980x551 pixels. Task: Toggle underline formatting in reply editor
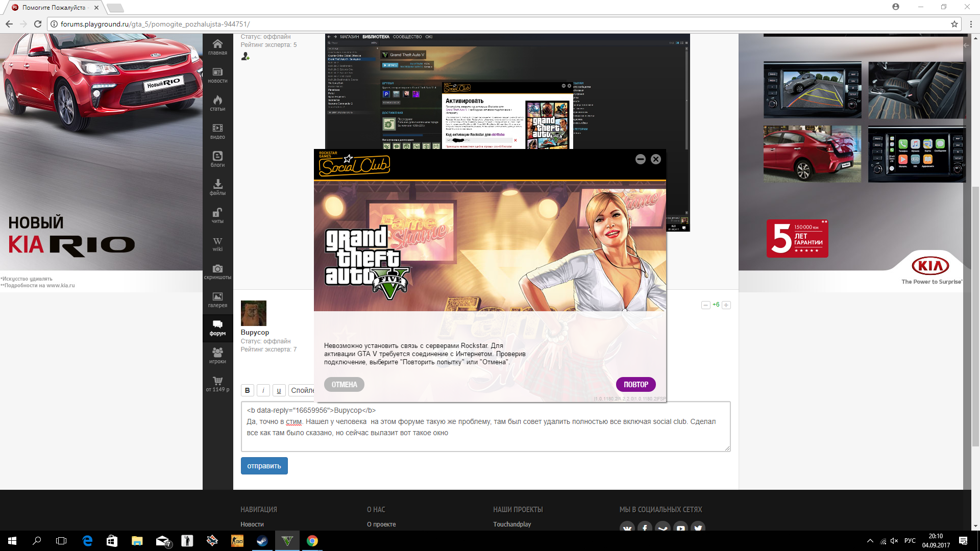point(279,390)
